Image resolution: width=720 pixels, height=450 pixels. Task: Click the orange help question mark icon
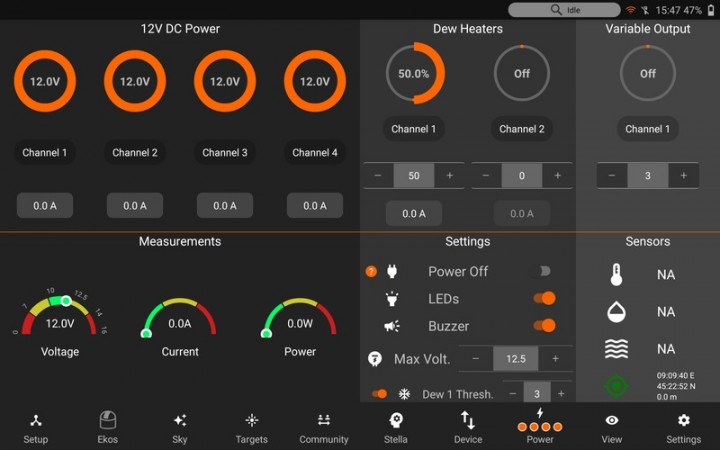(371, 271)
